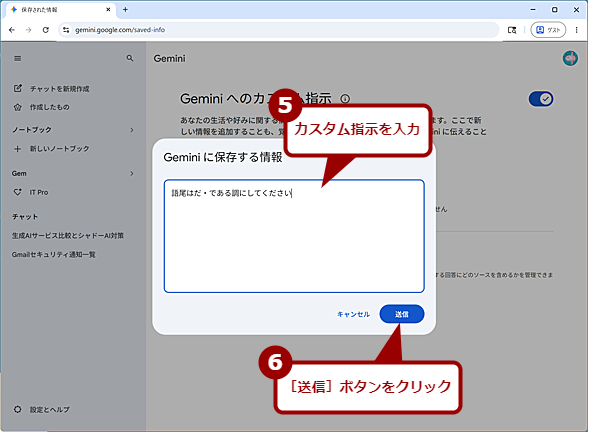This screenshot has height=433, width=589.
Task: Open a new browser tab with plus
Action: tap(125, 10)
